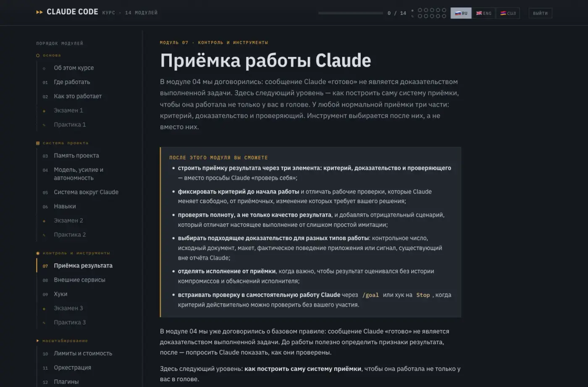
Task: Open module 03 'Память проекта'
Action: [x=76, y=155]
